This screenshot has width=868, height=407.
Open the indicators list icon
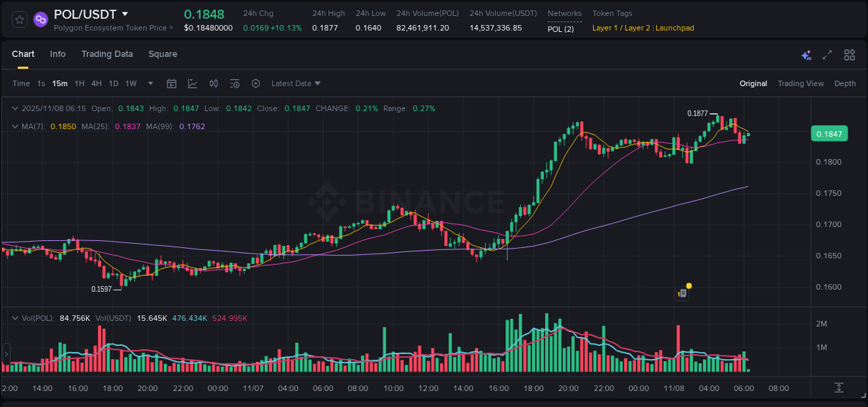(x=235, y=83)
